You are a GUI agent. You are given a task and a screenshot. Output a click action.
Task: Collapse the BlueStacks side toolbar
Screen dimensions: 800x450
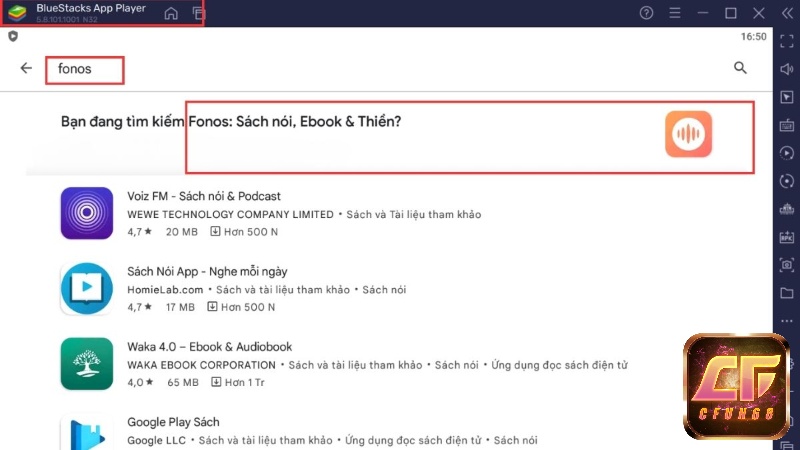(x=787, y=13)
